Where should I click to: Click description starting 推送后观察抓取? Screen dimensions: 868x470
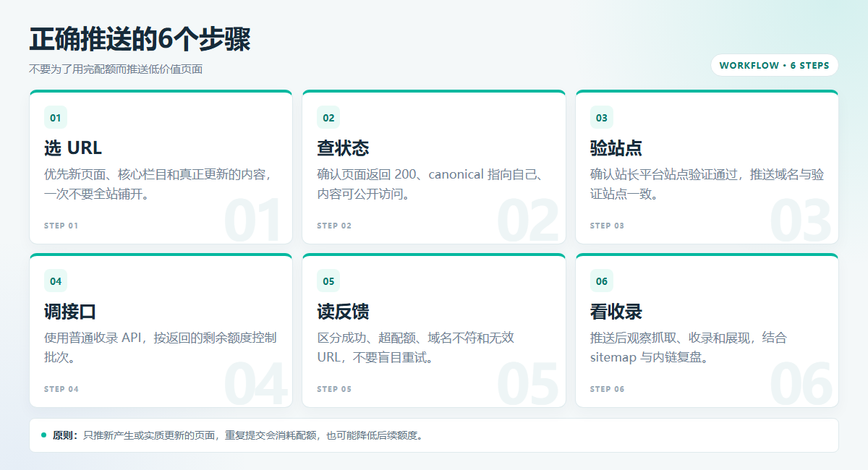click(688, 348)
